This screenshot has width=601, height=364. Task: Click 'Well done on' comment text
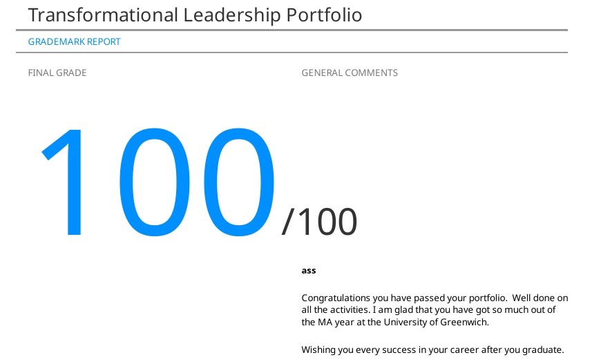(x=540, y=298)
